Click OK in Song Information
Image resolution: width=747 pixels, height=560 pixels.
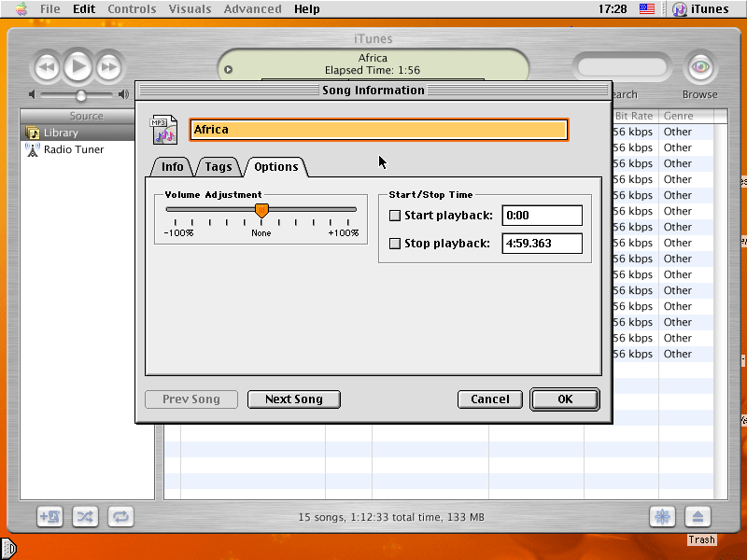pos(565,399)
